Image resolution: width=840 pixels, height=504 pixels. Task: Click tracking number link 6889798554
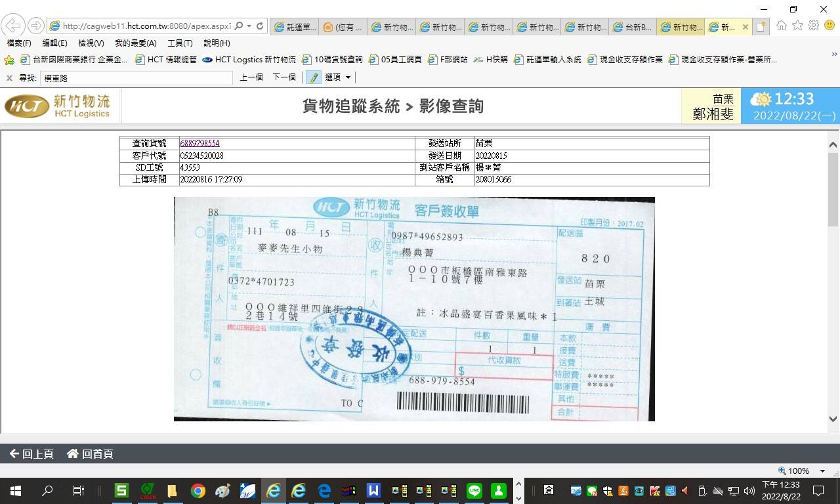click(199, 143)
